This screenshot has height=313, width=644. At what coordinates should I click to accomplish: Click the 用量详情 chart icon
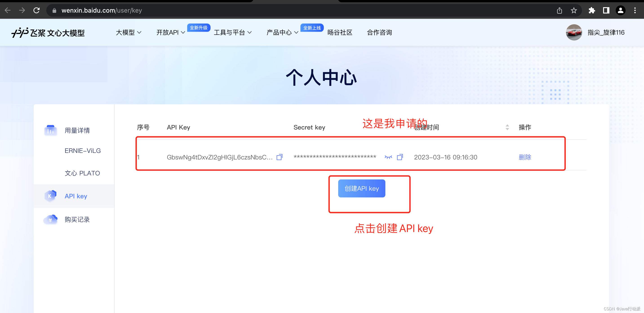tap(51, 130)
